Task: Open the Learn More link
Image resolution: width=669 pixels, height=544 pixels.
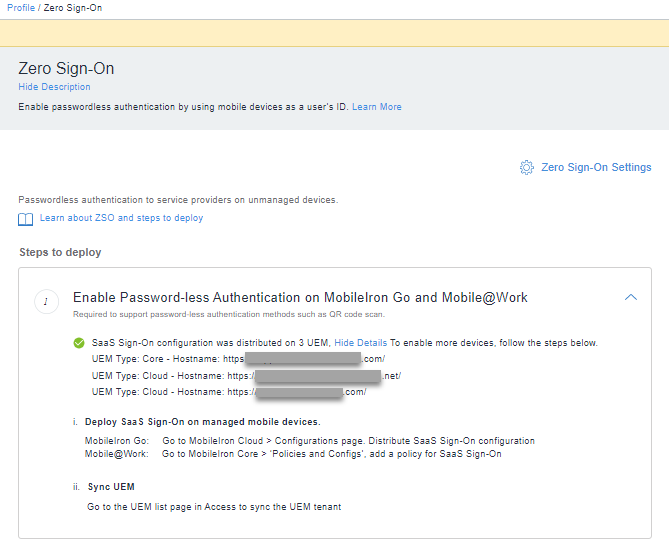Action: pyautogui.click(x=376, y=107)
